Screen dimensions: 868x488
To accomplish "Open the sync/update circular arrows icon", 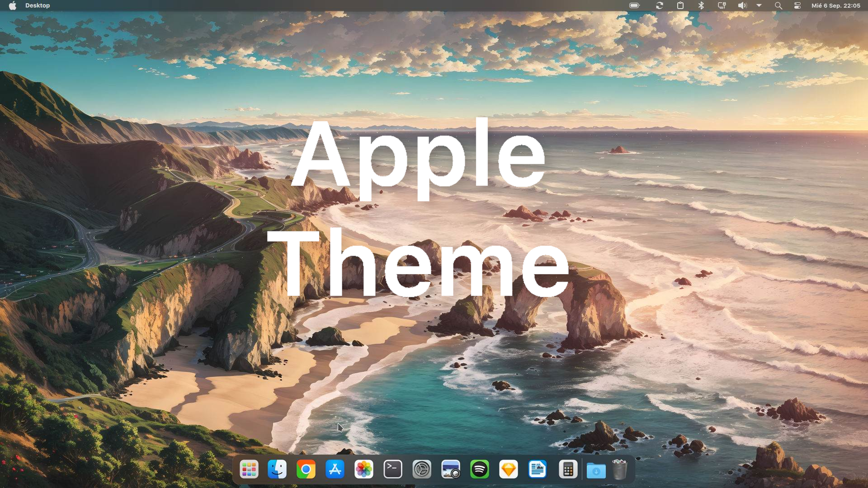I will click(660, 5).
